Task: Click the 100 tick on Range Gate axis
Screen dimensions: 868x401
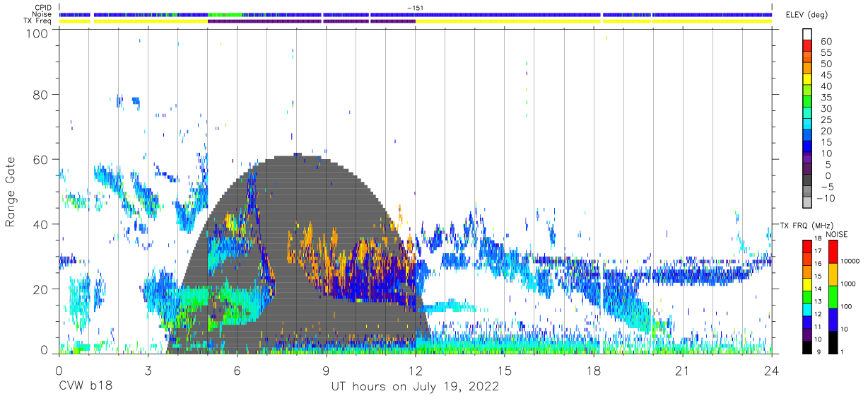Action: point(37,33)
